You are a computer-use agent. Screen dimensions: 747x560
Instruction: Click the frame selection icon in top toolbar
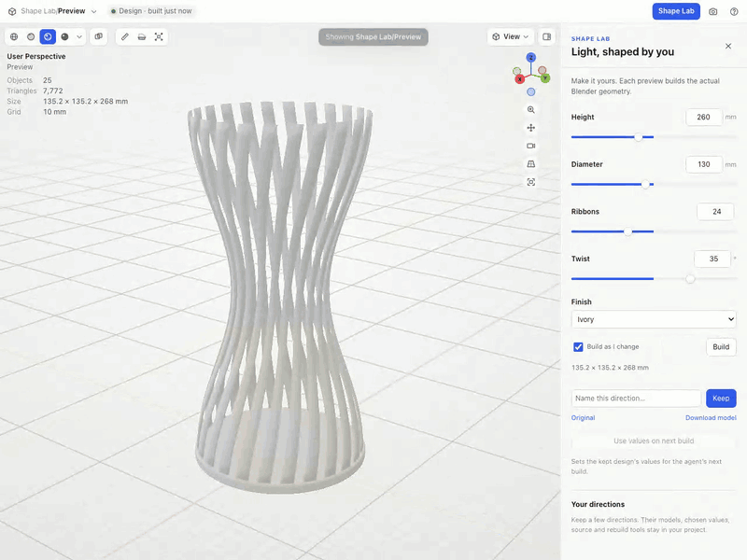pos(159,36)
